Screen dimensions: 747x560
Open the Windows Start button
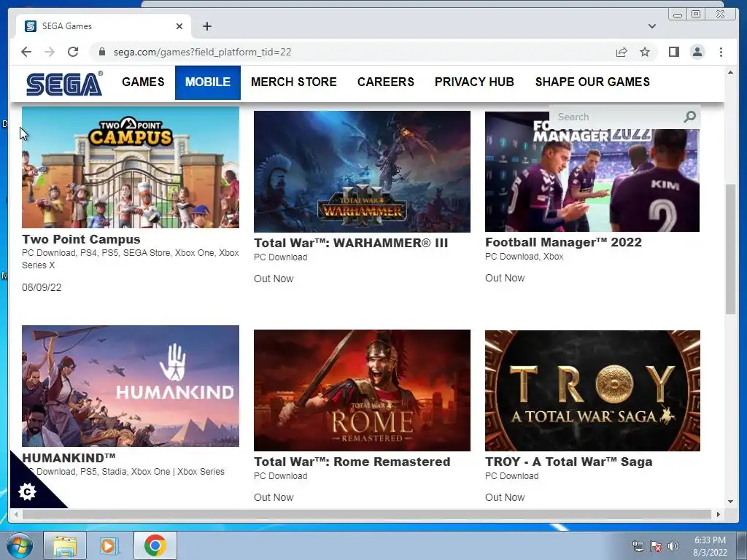20,545
